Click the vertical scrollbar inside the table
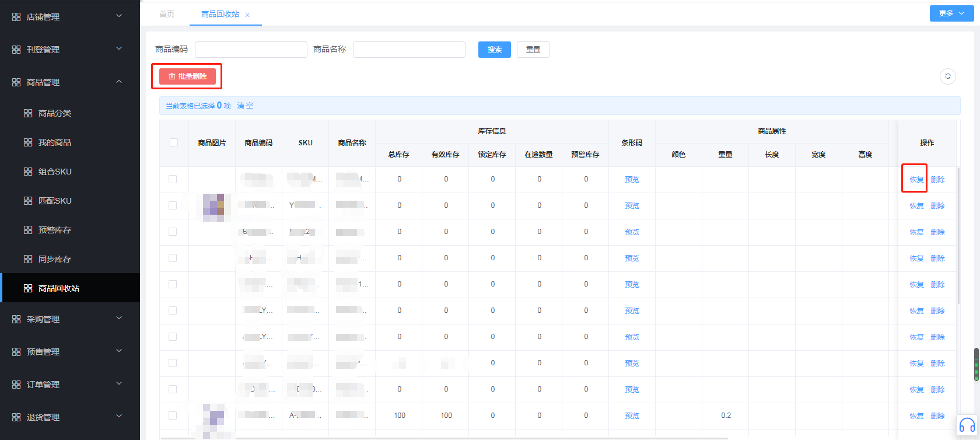The width and height of the screenshot is (980, 440). click(x=958, y=236)
